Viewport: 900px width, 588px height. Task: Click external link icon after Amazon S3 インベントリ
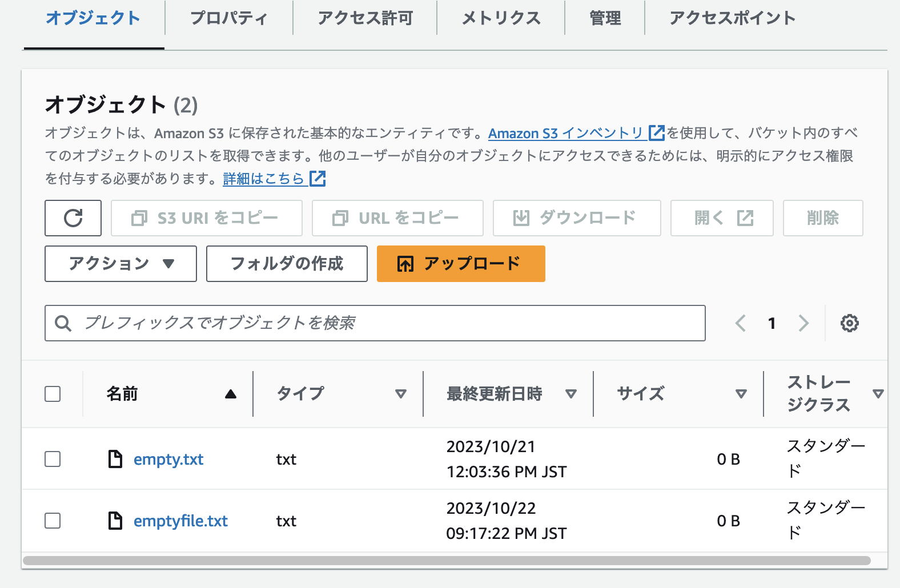pyautogui.click(x=657, y=133)
